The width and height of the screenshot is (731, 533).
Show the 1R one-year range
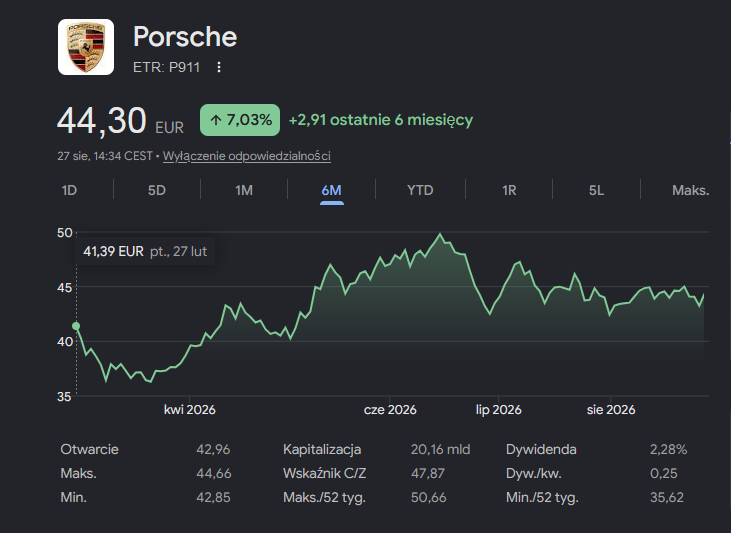click(509, 190)
